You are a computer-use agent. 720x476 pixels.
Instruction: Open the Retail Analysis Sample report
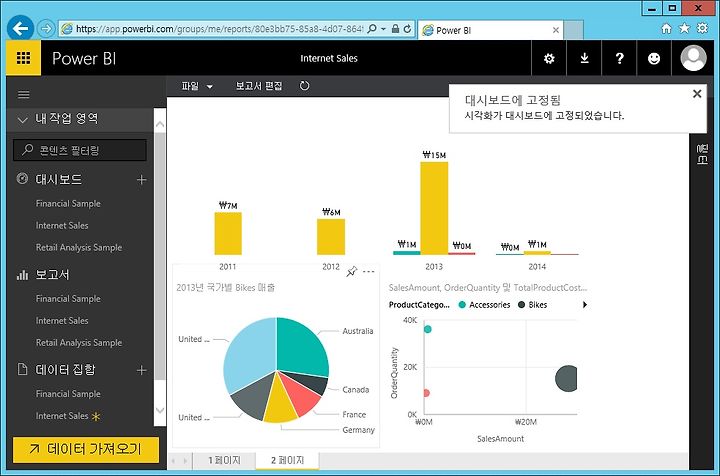pos(79,342)
